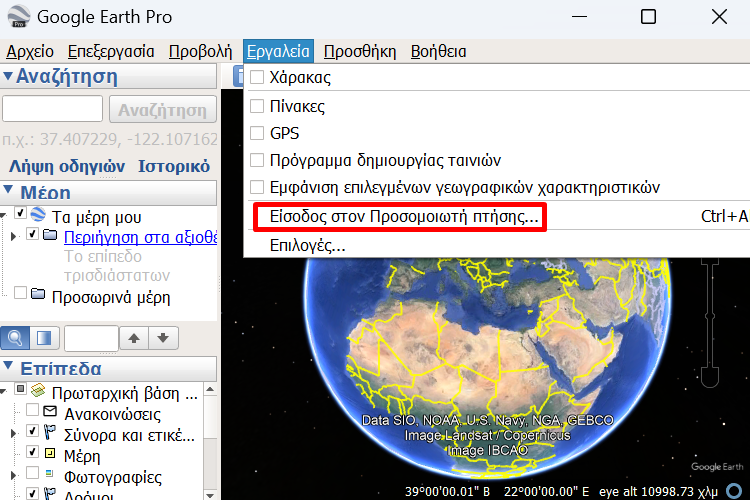This screenshot has height=500, width=750.
Task: Toggle Πρόγραμμα δημιουργίας ταινιών checkbox
Action: pyautogui.click(x=257, y=160)
